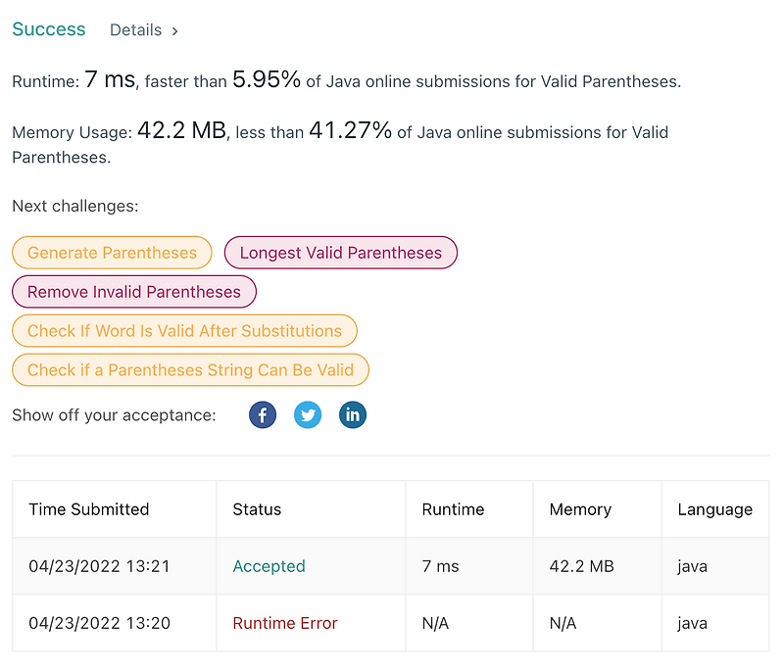Image resolution: width=784 pixels, height=672 pixels.
Task: Click the Time Submitted column header
Action: (x=89, y=509)
